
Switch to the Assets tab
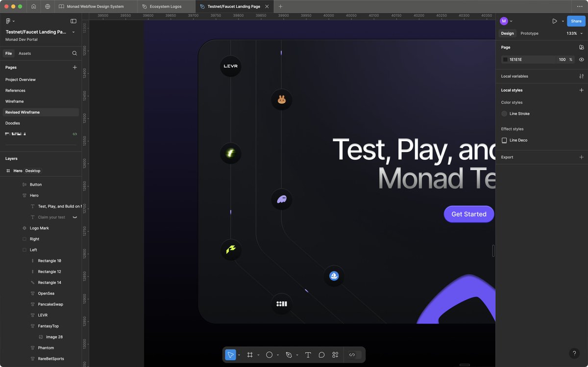[24, 53]
